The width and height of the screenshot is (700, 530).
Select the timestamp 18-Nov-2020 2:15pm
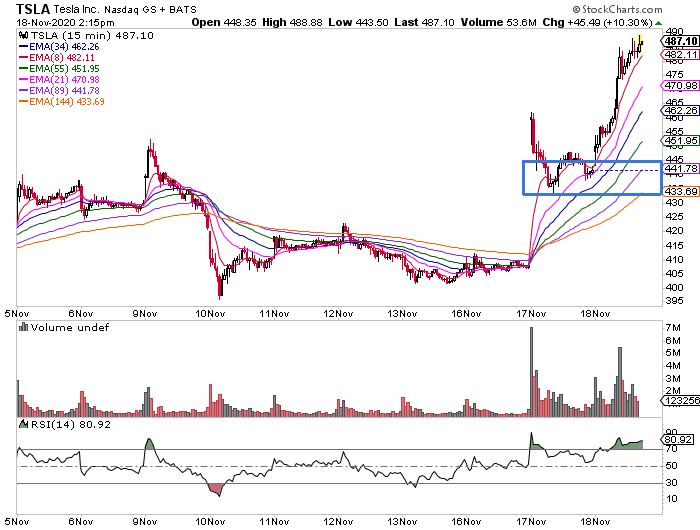(x=65, y=22)
